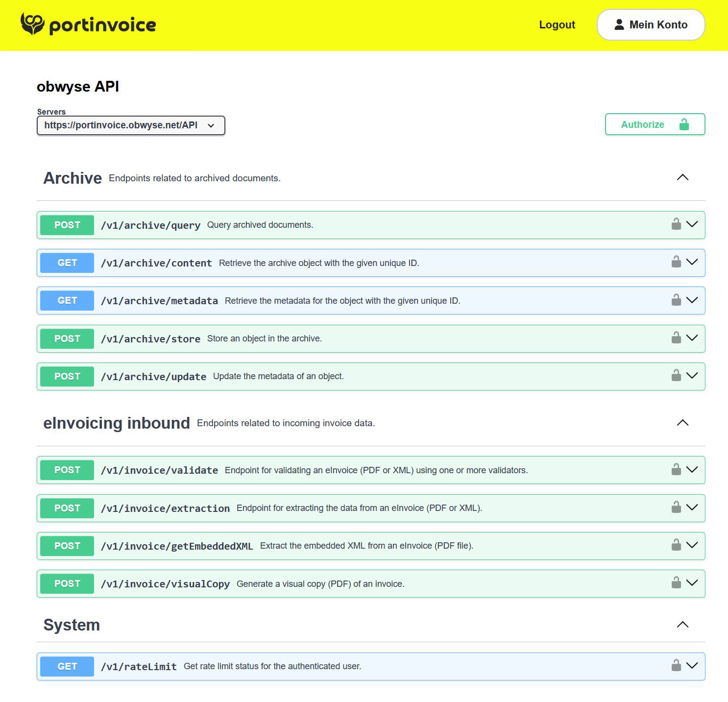The image size is (728, 702).
Task: Click 'Get rate limit status' description text
Action: tap(272, 666)
